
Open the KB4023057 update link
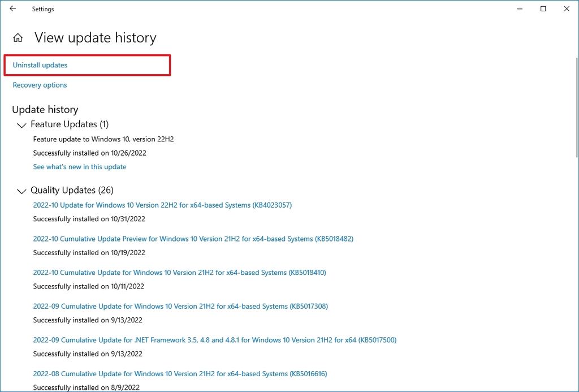pos(162,205)
